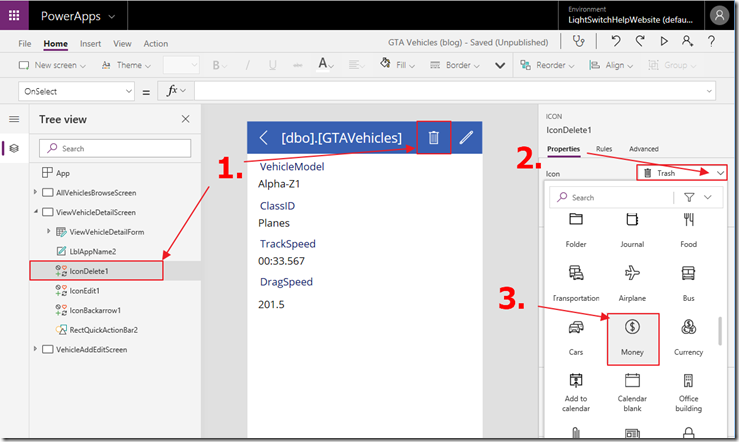Expand the formula bar chevron

click(x=709, y=91)
